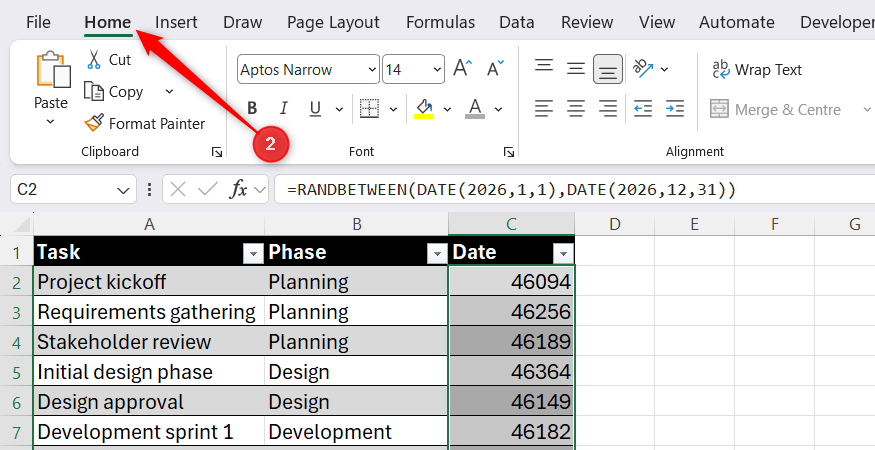The height and width of the screenshot is (450, 875).
Task: Expand the Copy options arrow
Action: point(169,91)
